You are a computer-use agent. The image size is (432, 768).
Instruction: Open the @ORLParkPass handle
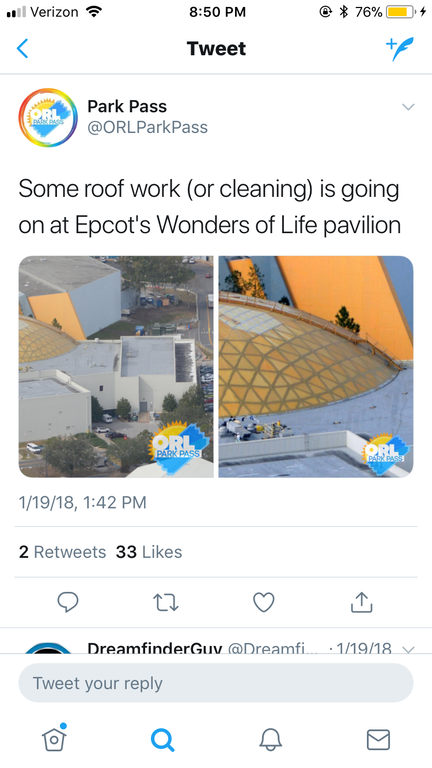coord(147,127)
